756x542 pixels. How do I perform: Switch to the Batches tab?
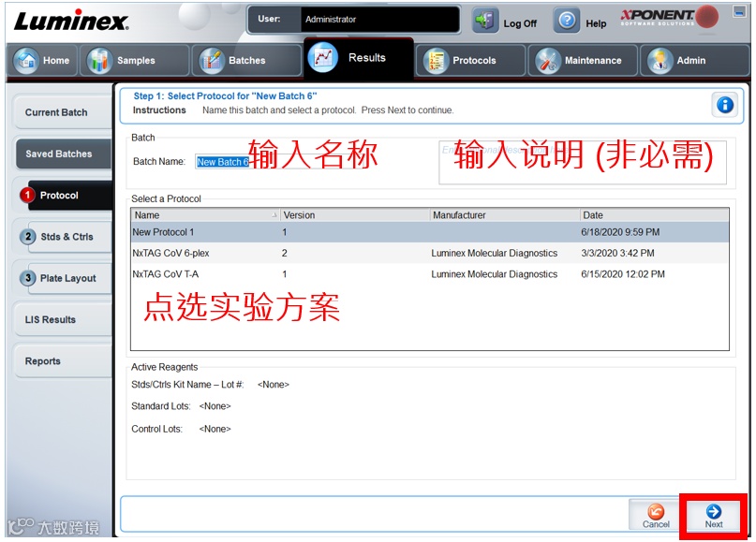tap(246, 60)
